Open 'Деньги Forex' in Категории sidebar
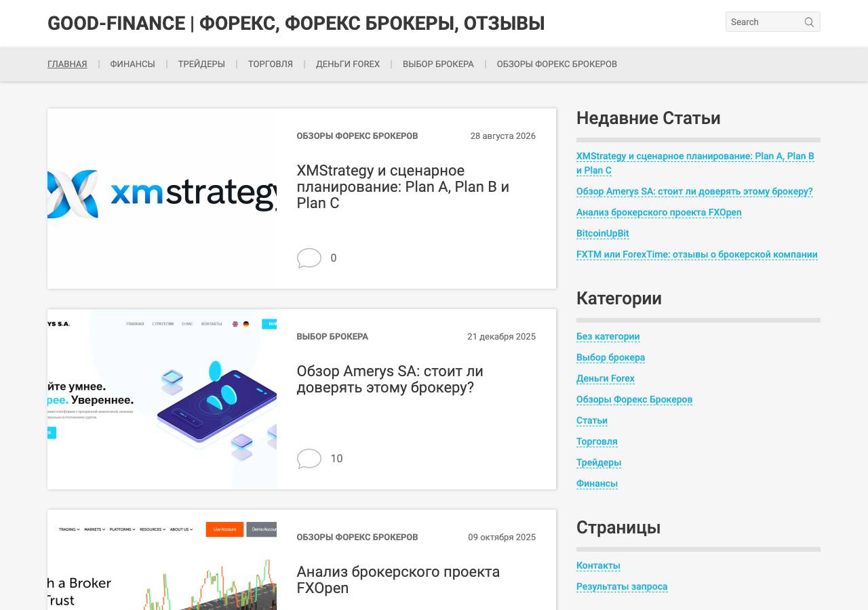 [606, 378]
